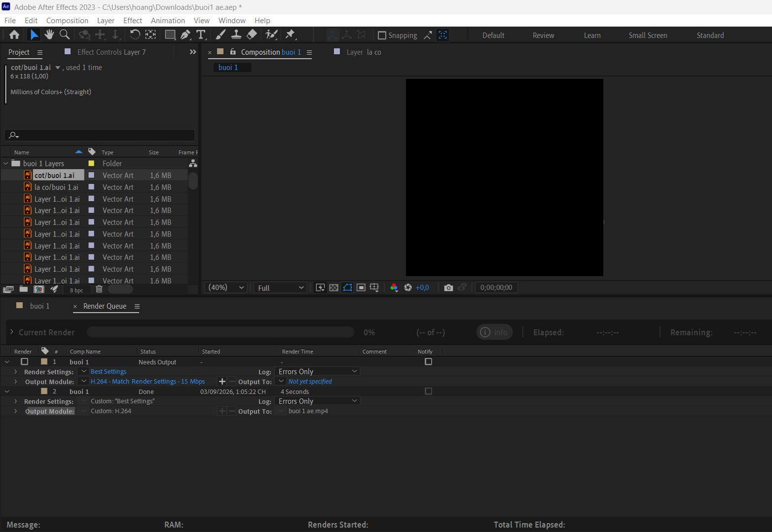Click the yellow label swatch of the folder
Screen dimensions: 772x532
pyautogui.click(x=91, y=163)
